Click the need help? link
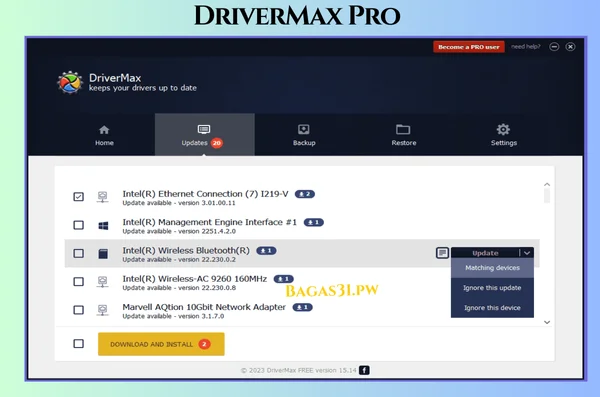This screenshot has height=397, width=600. click(525, 47)
